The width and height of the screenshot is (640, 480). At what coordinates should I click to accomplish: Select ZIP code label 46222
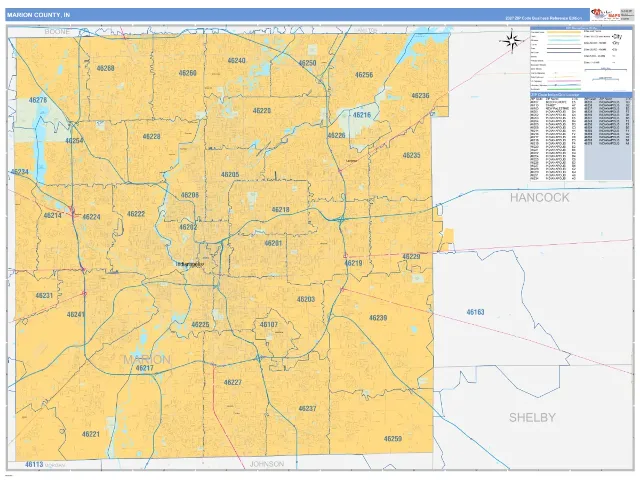(136, 214)
